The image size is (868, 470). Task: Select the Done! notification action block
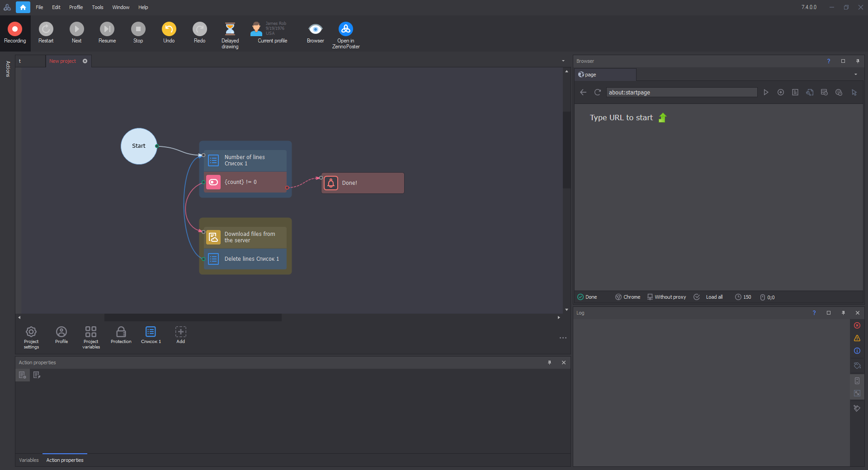click(x=363, y=183)
